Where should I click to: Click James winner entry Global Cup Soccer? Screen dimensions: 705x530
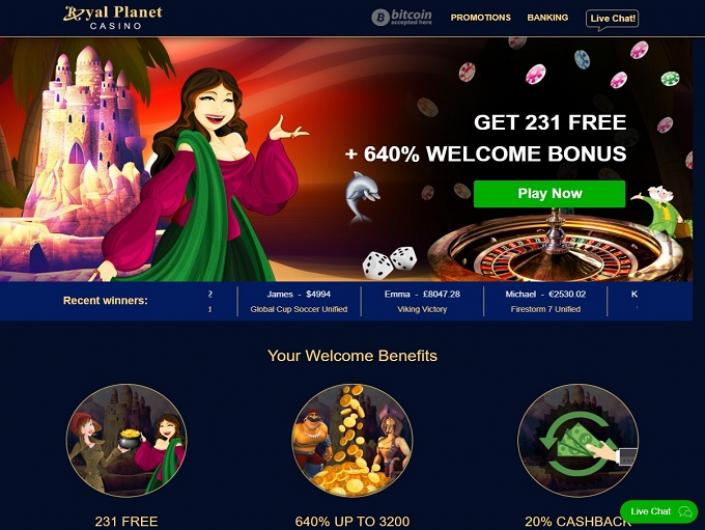299,301
